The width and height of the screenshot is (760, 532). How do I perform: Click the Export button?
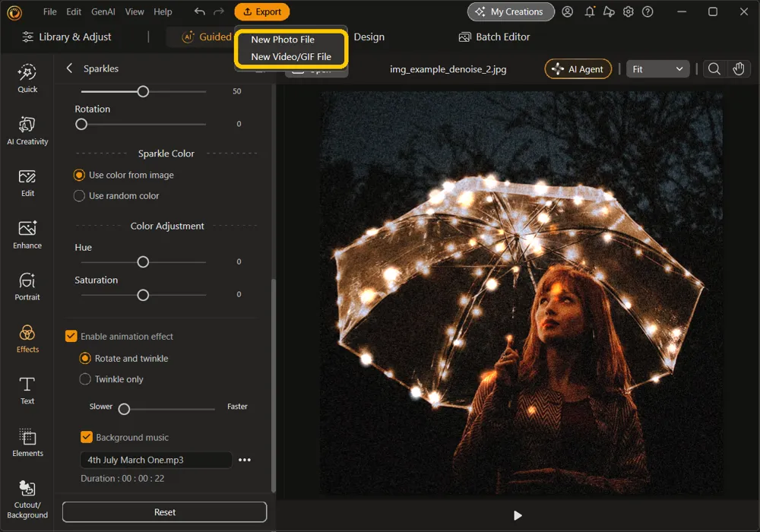point(261,11)
